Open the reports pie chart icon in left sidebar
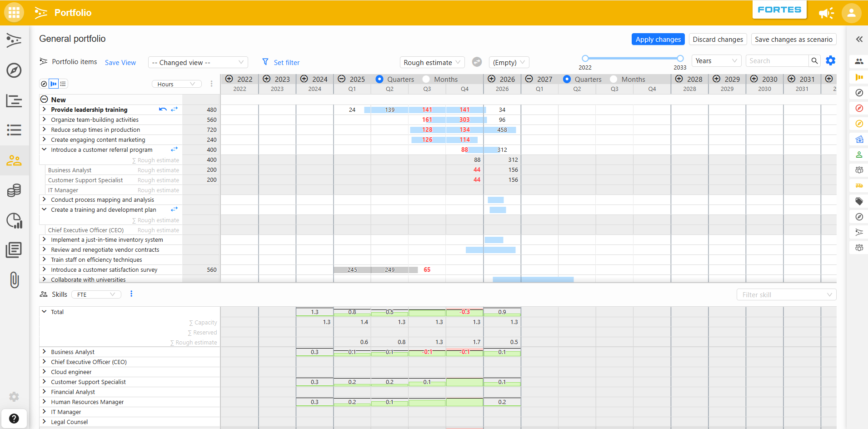Screen dimensions: 868x429 coord(14,220)
